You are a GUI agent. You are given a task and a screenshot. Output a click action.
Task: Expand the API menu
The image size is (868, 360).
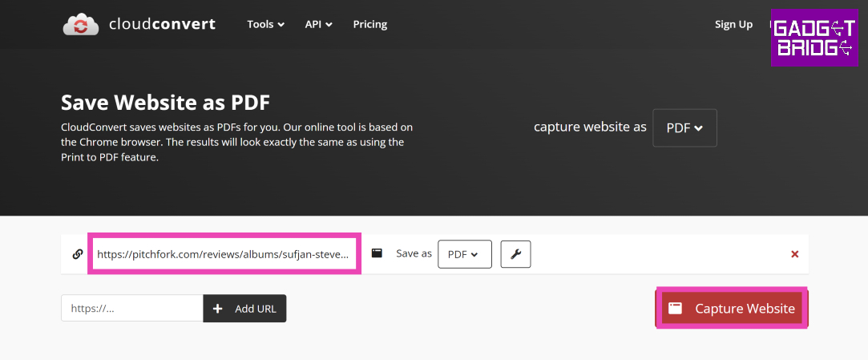[x=318, y=24]
